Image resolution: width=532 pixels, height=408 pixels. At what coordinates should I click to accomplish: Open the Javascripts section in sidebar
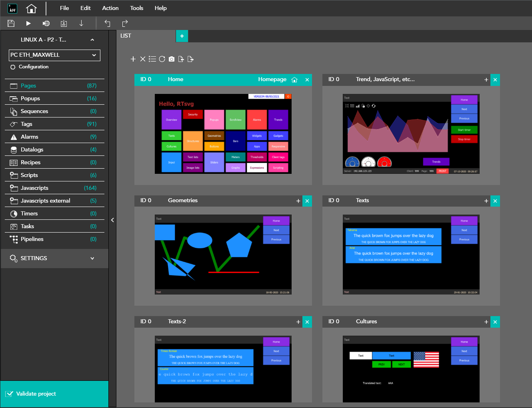(34, 188)
